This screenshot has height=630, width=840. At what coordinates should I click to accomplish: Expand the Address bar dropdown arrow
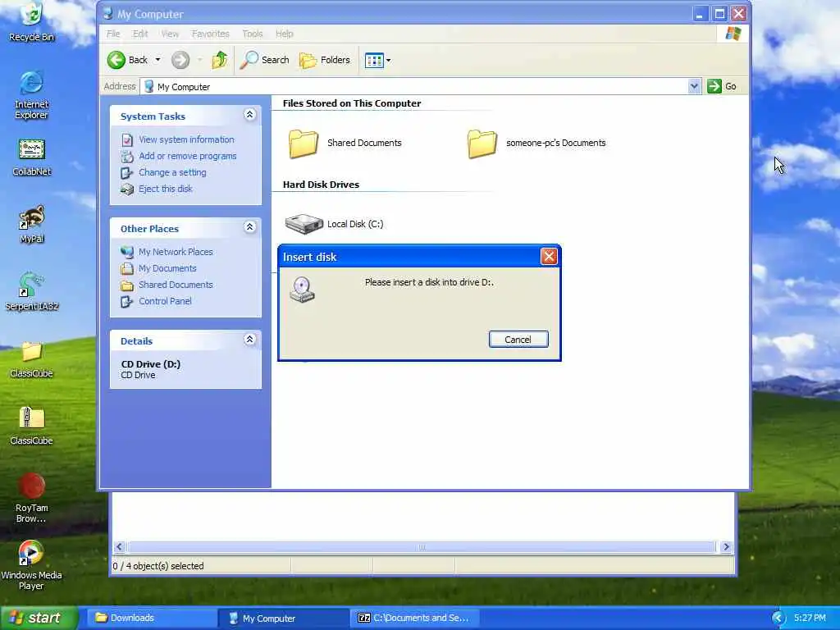694,86
